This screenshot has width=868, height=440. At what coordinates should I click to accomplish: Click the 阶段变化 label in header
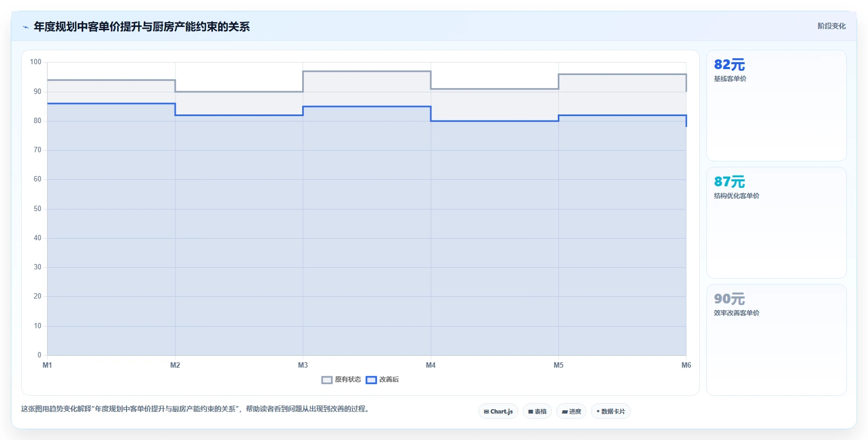(x=831, y=26)
